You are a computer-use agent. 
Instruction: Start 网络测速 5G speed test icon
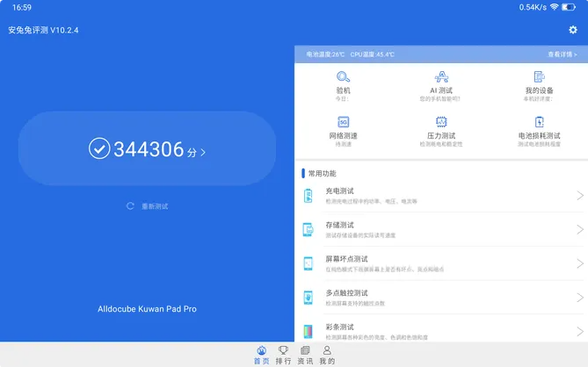click(343, 122)
